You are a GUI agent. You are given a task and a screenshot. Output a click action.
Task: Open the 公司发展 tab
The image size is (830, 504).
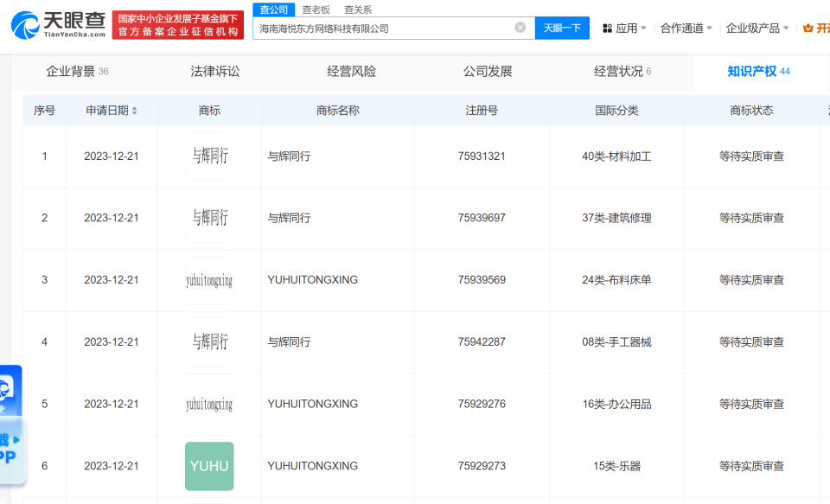point(488,72)
